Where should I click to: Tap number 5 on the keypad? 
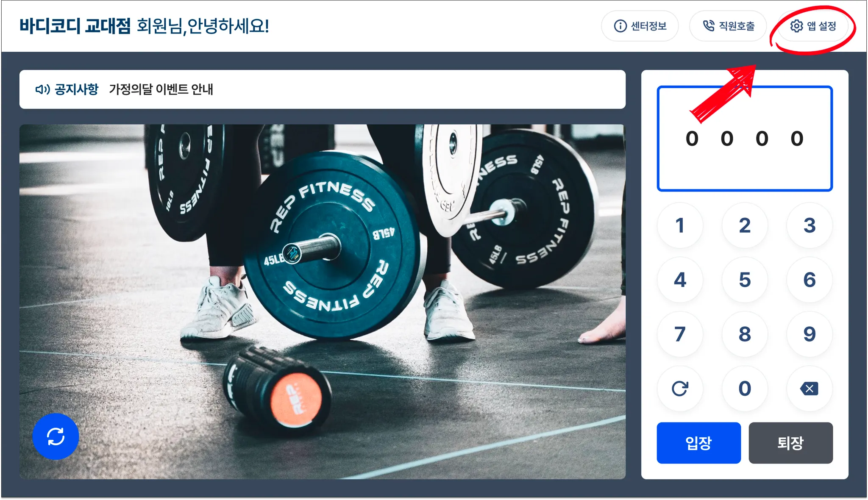(x=745, y=280)
